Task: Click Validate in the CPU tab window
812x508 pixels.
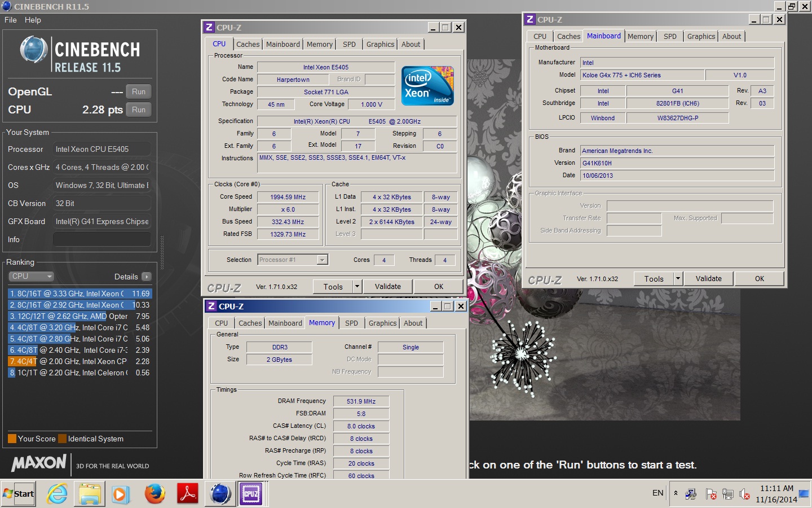Action: 388,287
